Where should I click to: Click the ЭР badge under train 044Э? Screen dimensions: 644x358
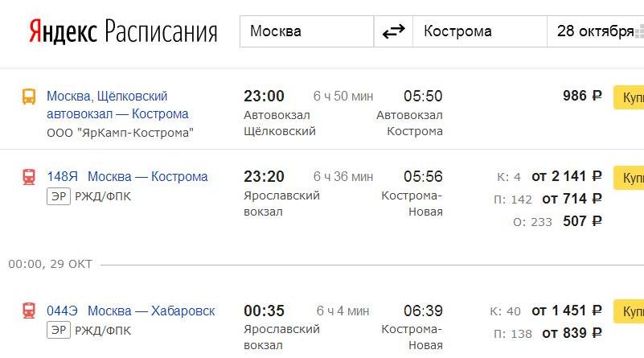click(58, 331)
